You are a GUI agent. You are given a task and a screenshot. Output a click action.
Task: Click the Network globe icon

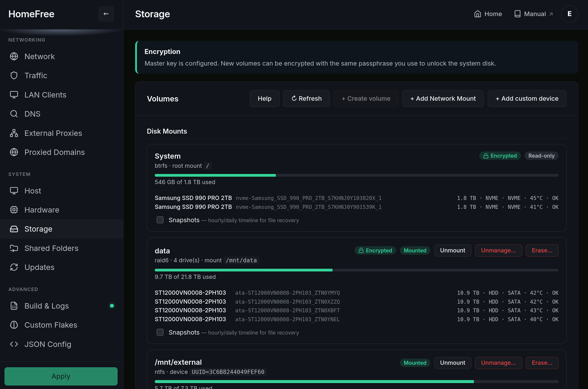(14, 56)
